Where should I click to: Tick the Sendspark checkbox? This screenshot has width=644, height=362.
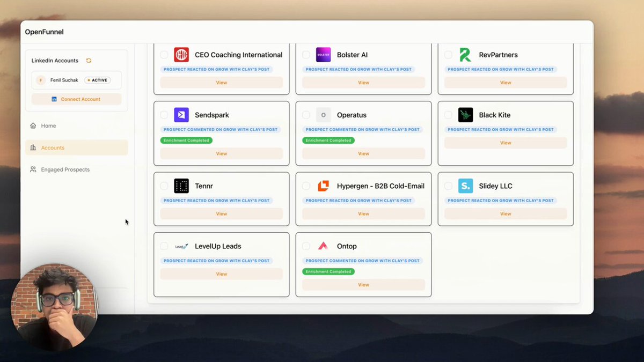[x=164, y=115]
